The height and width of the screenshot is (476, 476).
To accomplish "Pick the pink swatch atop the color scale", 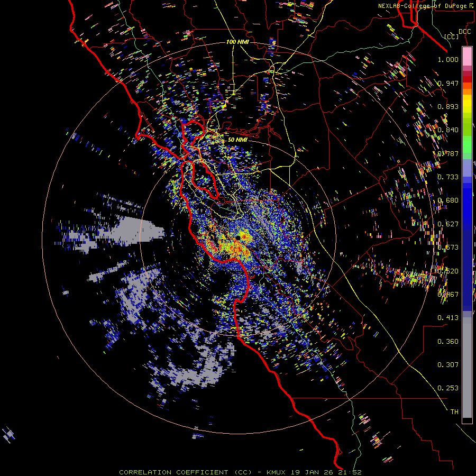I will coord(467,56).
